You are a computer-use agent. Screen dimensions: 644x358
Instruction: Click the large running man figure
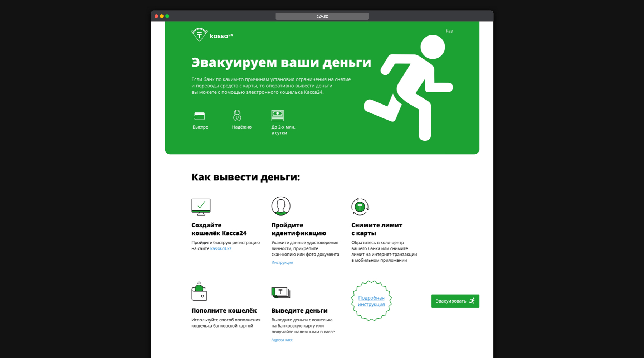pyautogui.click(x=408, y=88)
